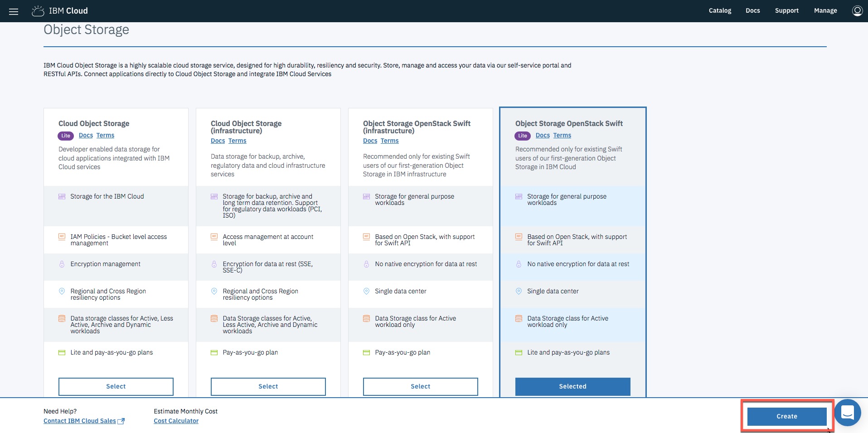Open Terms link on Cloud Object Storage Lite card
This screenshot has height=433, width=868.
(x=105, y=135)
